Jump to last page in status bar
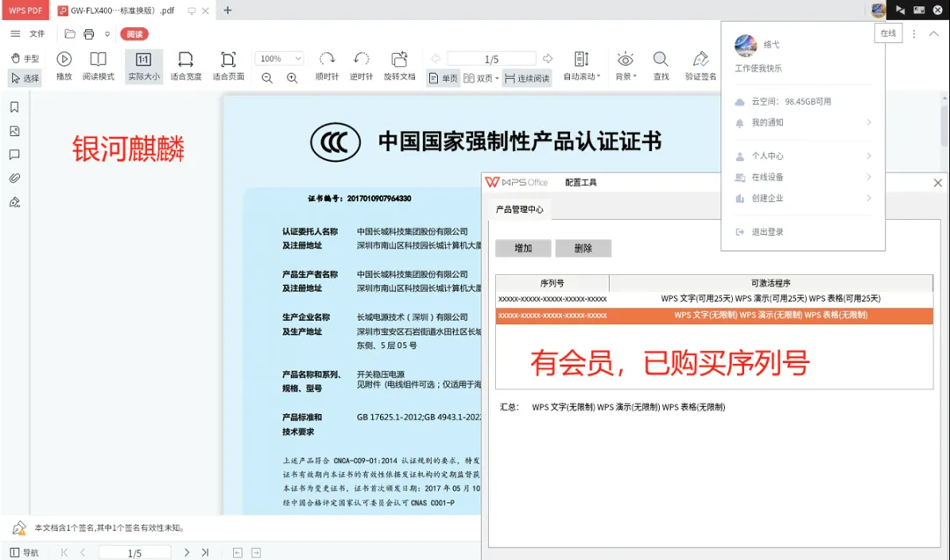 pyautogui.click(x=205, y=552)
